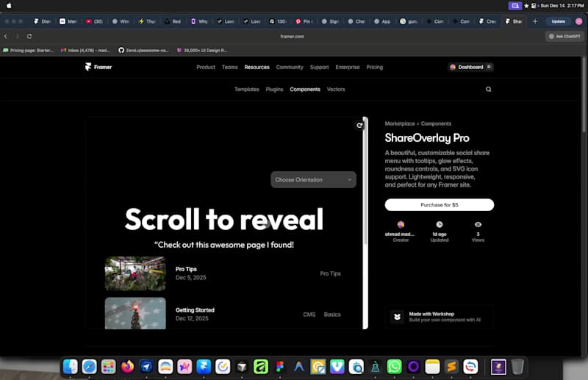Open the Resources menu
Viewport: 588px width, 380px height.
coord(257,67)
